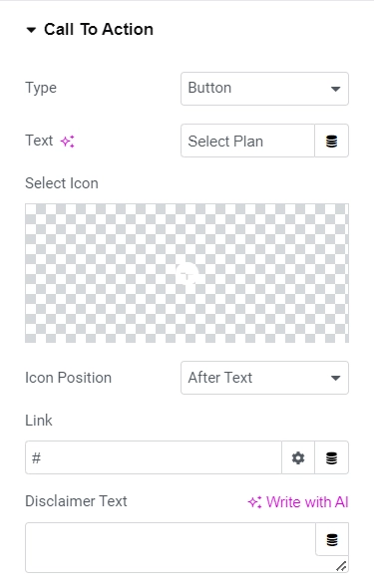This screenshot has height=588, width=374.
Task: Click the AI sparkle icon beside Text
Action: pyautogui.click(x=68, y=142)
